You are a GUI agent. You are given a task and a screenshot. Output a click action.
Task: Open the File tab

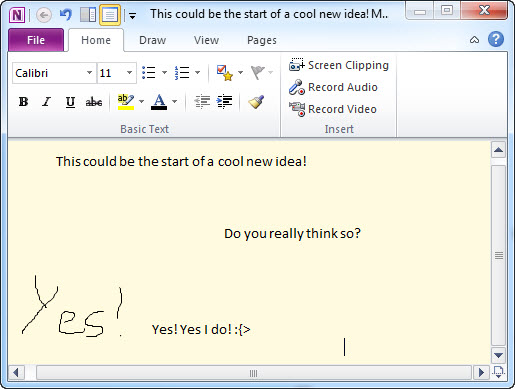click(x=36, y=40)
